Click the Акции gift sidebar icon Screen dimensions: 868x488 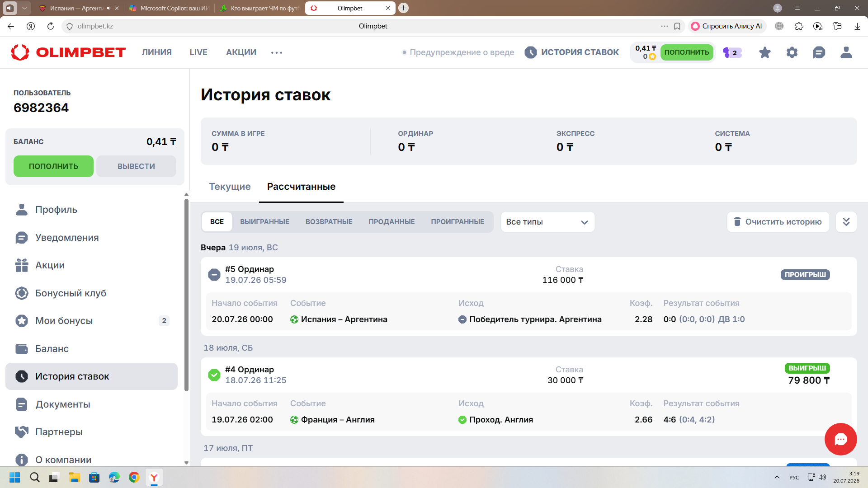pos(21,265)
